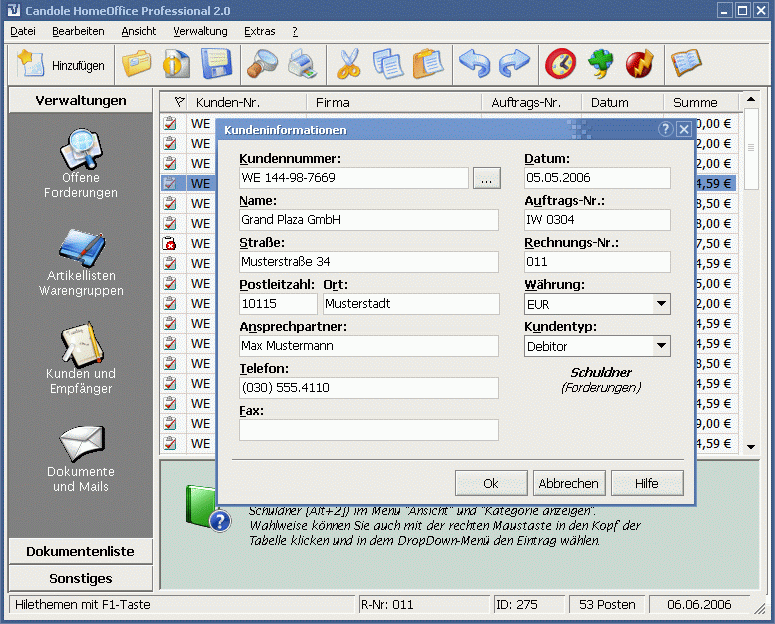Click the open folder toolbar icon
775x624 pixels.
pos(137,65)
